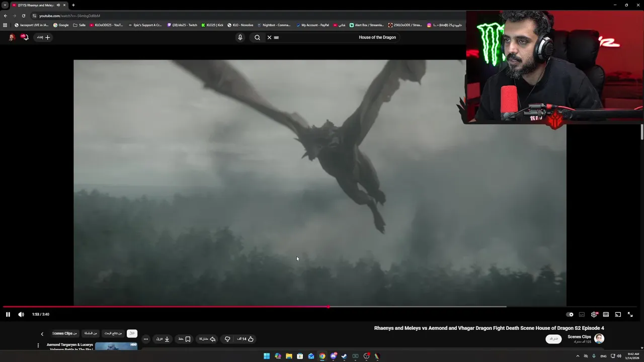
Task: Open the Windows Start menu
Action: coord(267,356)
